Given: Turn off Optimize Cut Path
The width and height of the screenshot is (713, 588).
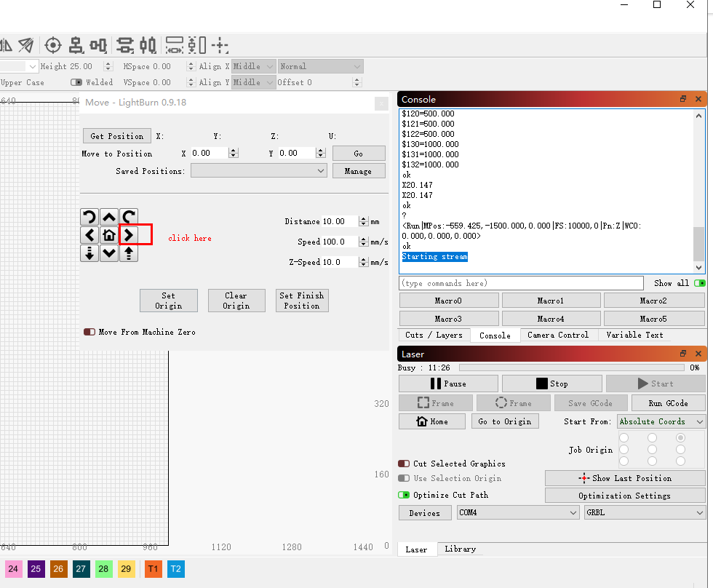Looking at the screenshot, I should point(404,495).
